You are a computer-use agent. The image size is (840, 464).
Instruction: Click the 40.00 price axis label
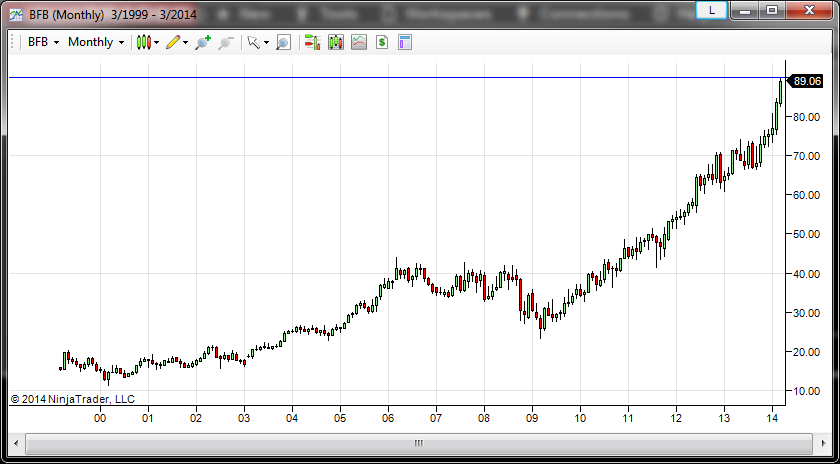click(805, 274)
